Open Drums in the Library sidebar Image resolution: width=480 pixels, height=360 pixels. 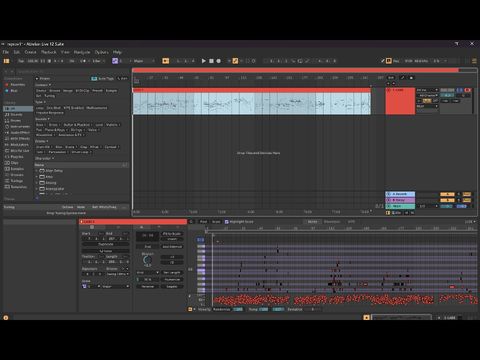click(x=16, y=121)
